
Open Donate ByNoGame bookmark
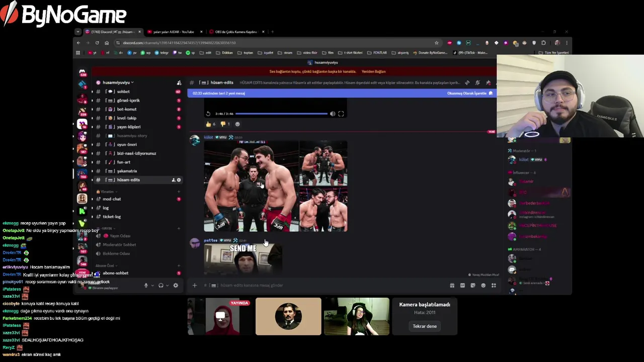click(x=430, y=53)
